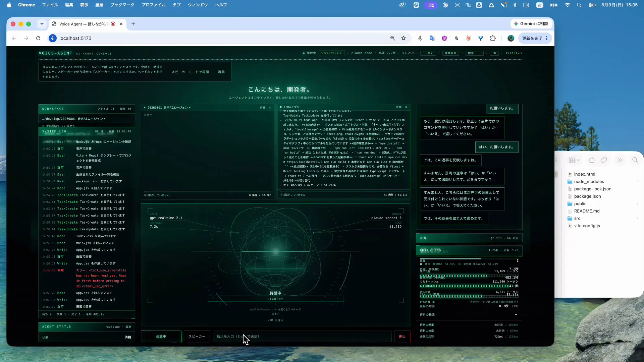
Task: Click the VRM を選ぶ link
Action: click(x=275, y=320)
